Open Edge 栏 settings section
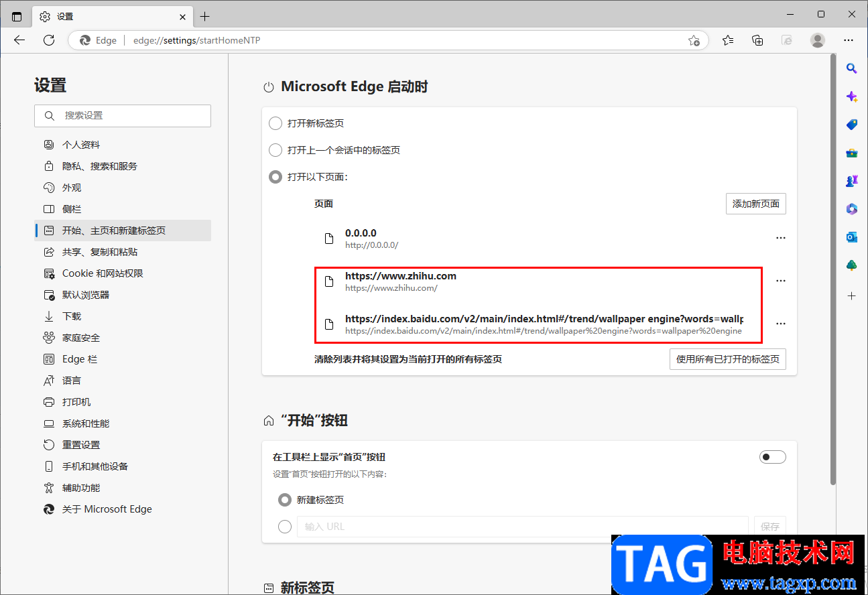Viewport: 868px width, 595px height. [x=123, y=359]
